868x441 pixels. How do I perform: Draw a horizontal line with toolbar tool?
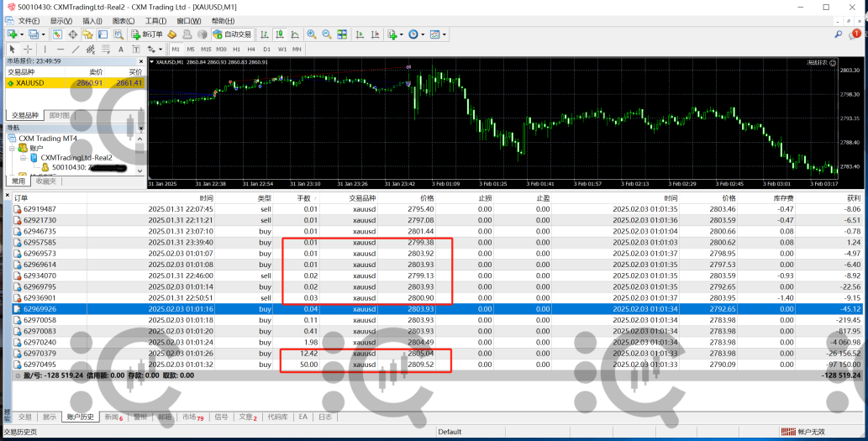point(60,50)
